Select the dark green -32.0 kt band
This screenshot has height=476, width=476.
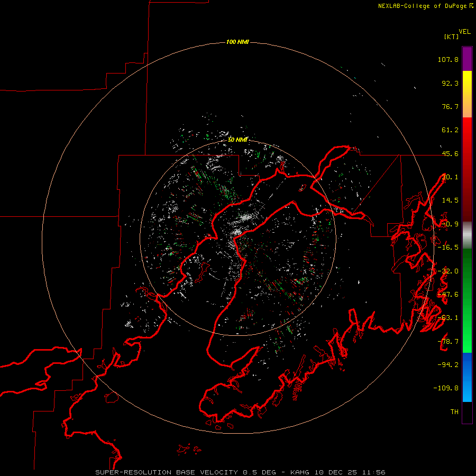pyautogui.click(x=467, y=271)
